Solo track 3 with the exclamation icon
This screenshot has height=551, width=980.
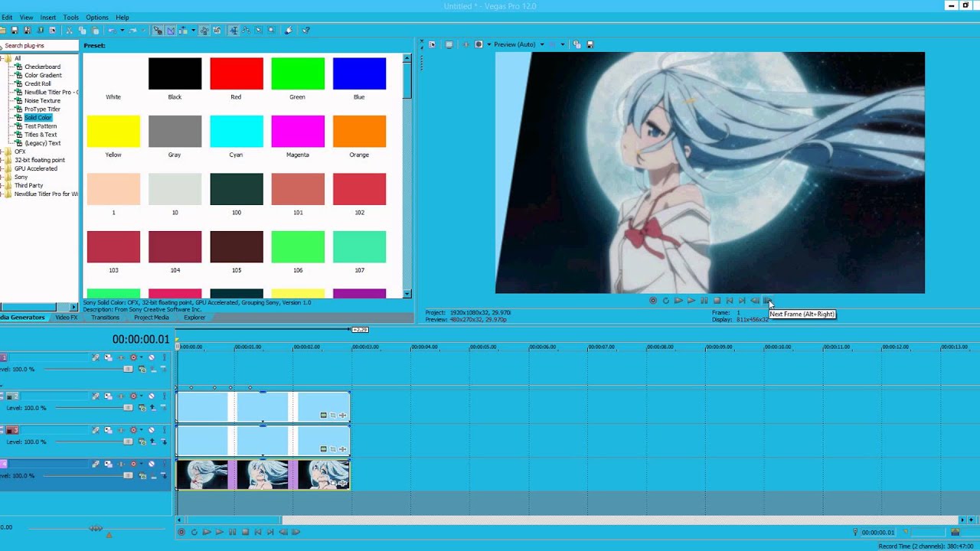[x=164, y=430]
